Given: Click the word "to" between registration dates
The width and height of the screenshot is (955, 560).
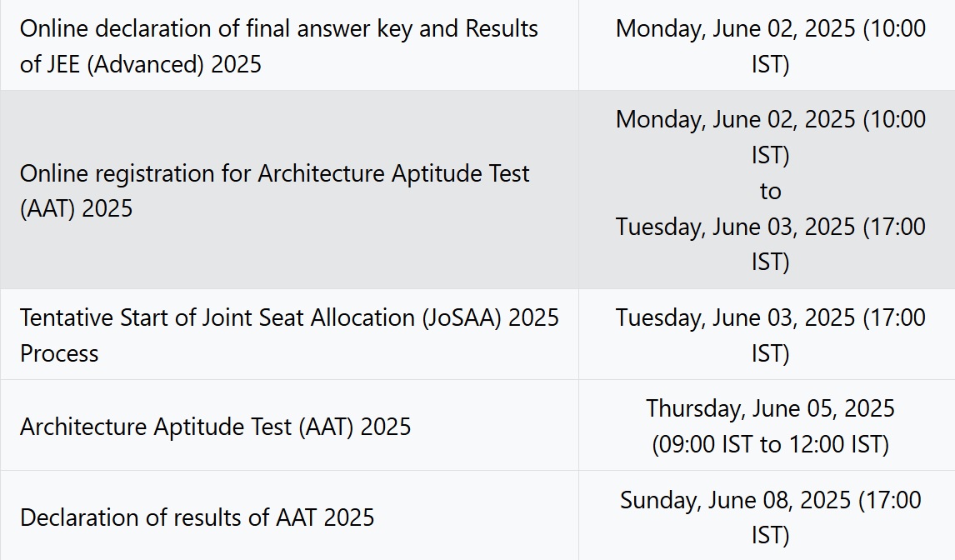Looking at the screenshot, I should pyautogui.click(x=770, y=191).
